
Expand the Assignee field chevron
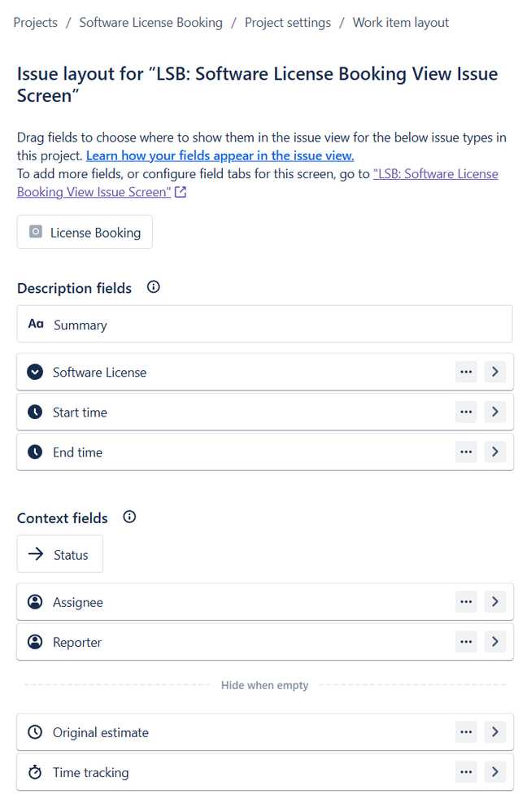tap(495, 602)
